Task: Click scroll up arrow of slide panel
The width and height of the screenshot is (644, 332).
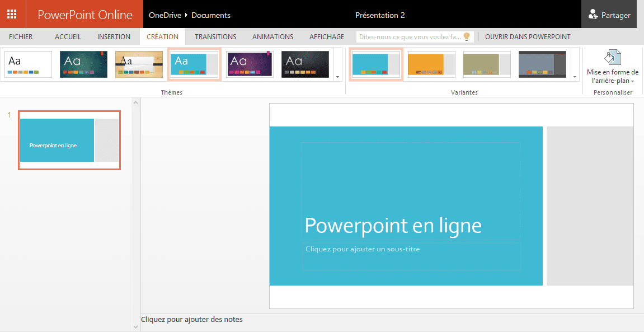Action: pyautogui.click(x=136, y=102)
